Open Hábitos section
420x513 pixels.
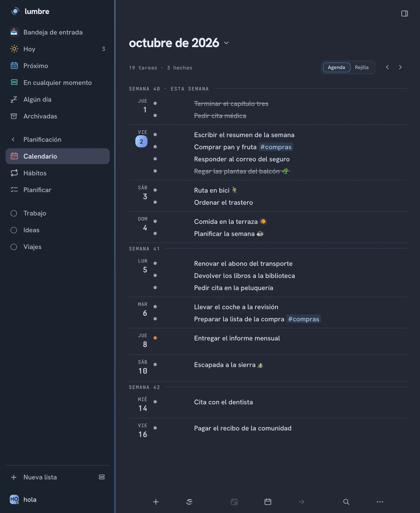click(x=57, y=173)
